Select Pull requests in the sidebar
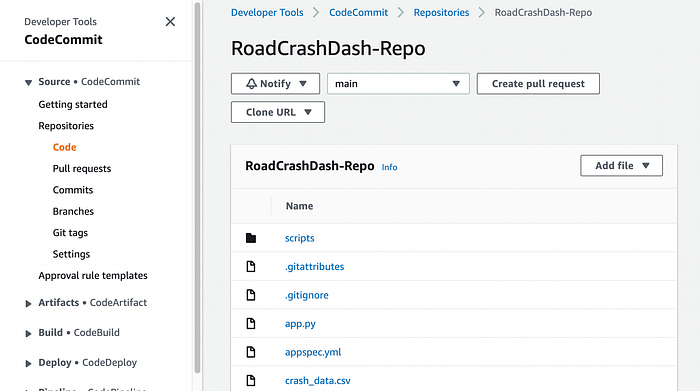 [x=82, y=169]
